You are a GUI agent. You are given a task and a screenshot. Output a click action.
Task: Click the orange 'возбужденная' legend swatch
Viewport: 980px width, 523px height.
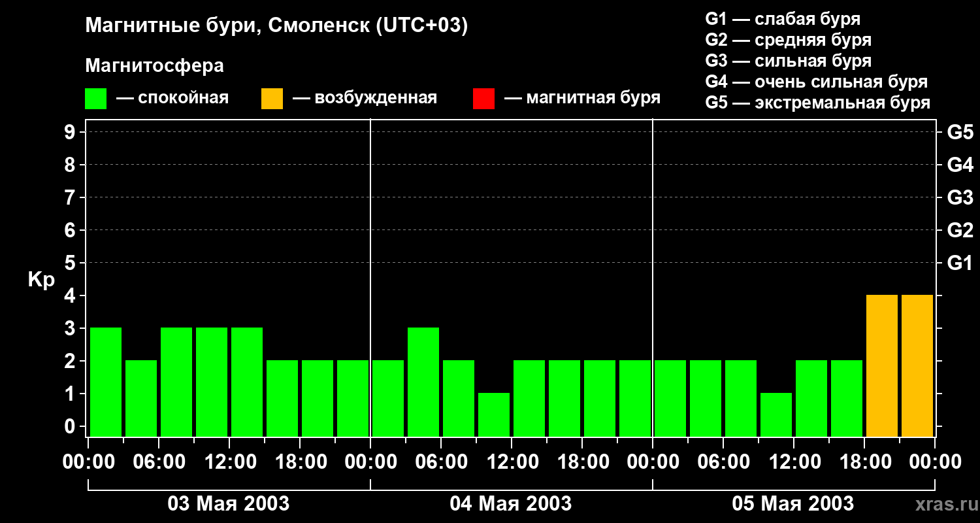coord(272,99)
